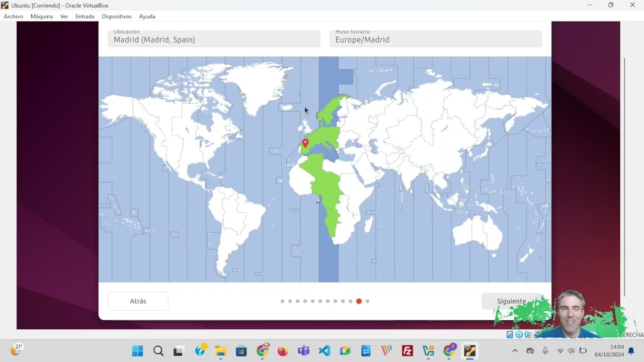Image resolution: width=644 pixels, height=362 pixels.
Task: Open the Wi-Fi network tray icon
Action: 560,350
